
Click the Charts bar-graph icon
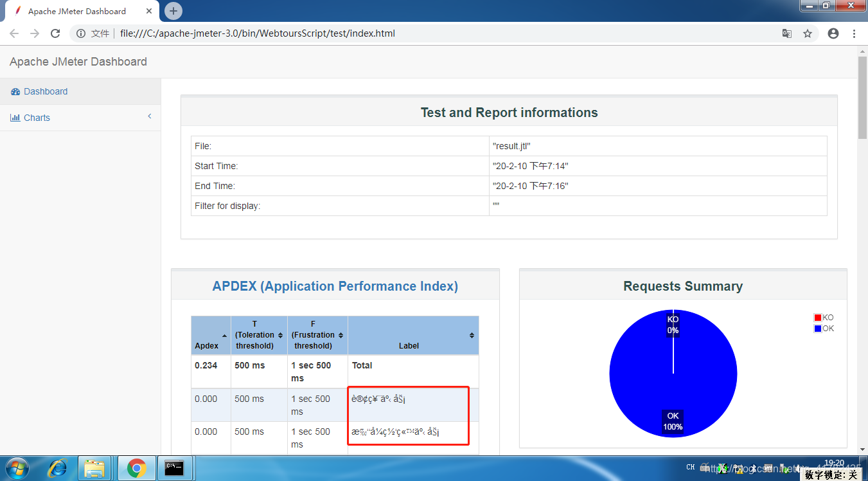pyautogui.click(x=15, y=118)
